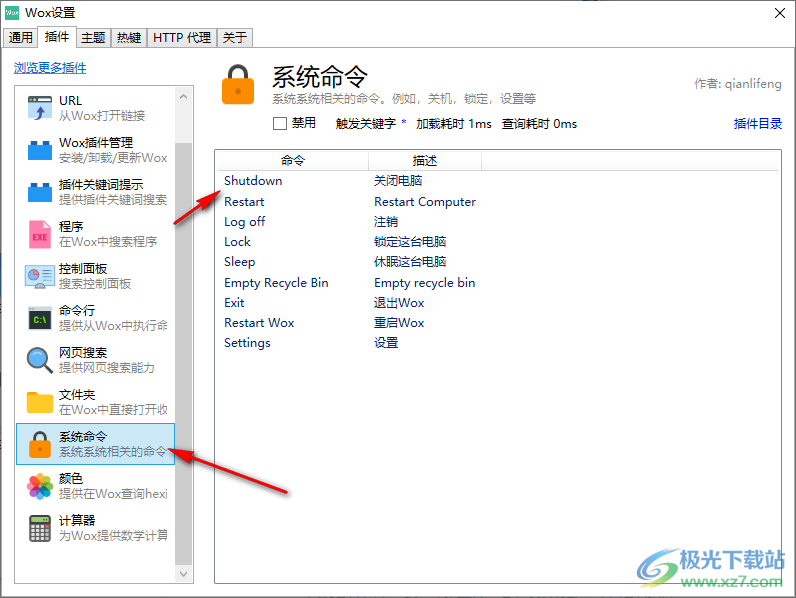Open the 主题 tab
This screenshot has width=796, height=598.
pyautogui.click(x=93, y=38)
